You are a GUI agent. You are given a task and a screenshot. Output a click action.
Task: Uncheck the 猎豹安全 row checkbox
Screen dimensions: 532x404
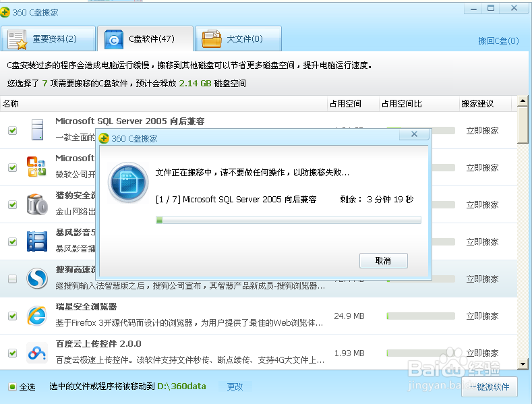pos(13,204)
